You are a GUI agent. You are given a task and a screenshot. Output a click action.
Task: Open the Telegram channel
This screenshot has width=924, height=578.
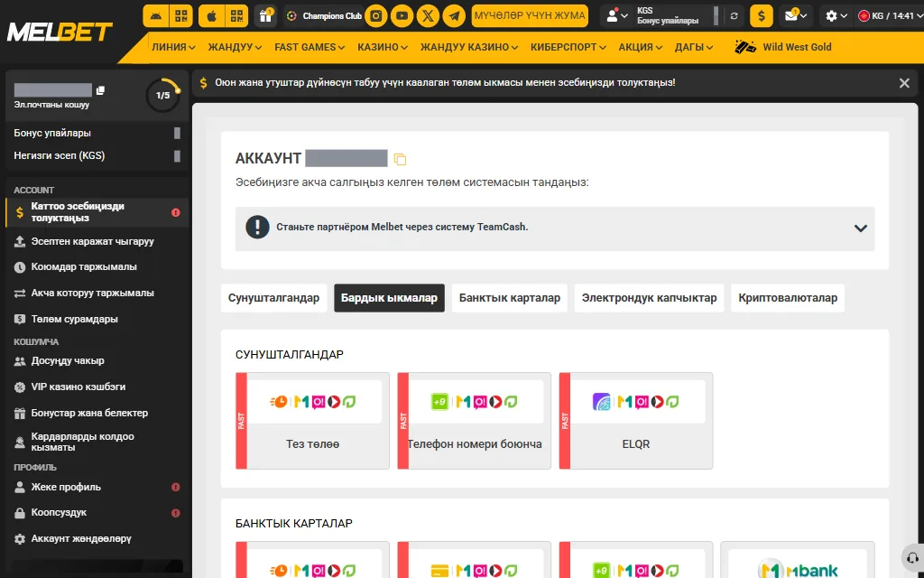tap(454, 16)
